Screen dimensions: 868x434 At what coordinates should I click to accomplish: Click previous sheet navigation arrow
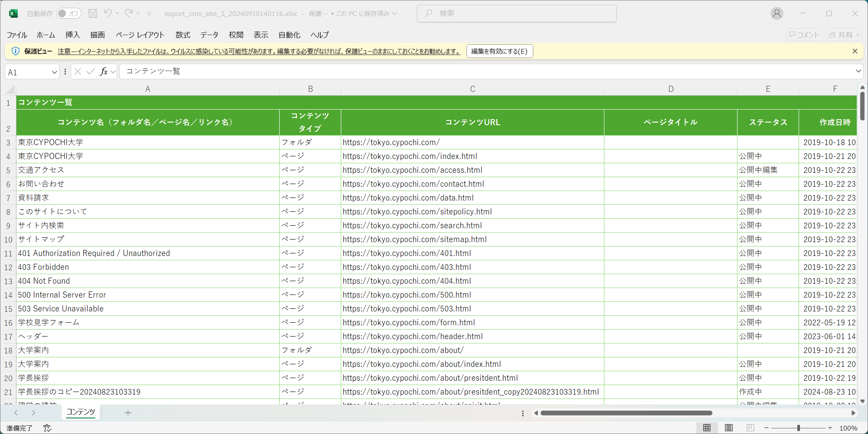16,413
